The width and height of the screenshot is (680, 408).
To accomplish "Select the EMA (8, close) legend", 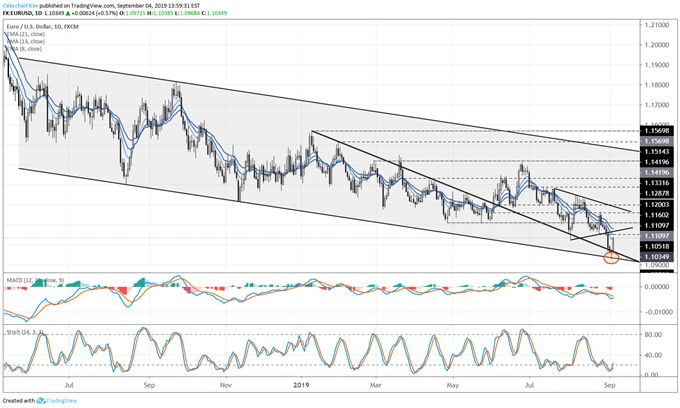I will [x=24, y=49].
